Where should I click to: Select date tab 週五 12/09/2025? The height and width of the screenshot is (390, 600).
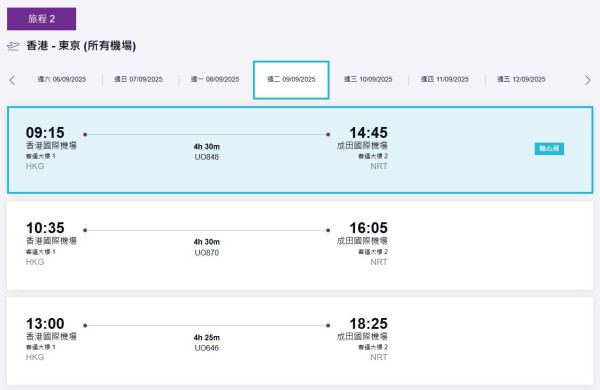[521, 79]
